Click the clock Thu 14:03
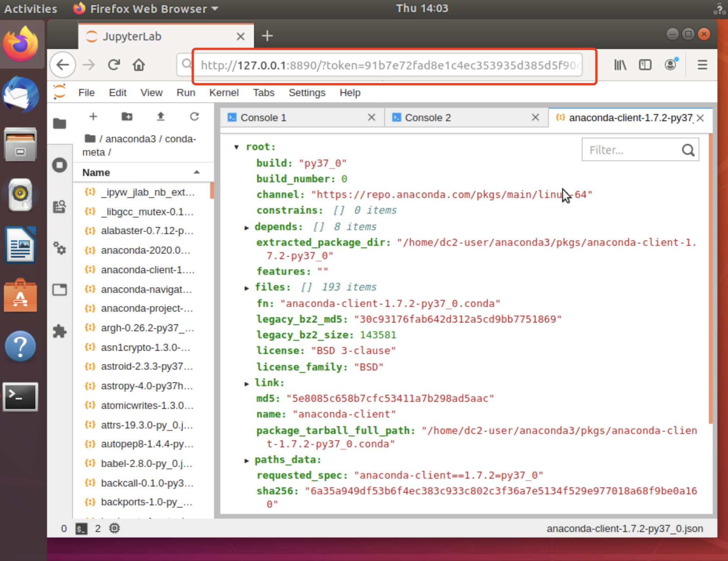The image size is (728, 561). (x=422, y=8)
